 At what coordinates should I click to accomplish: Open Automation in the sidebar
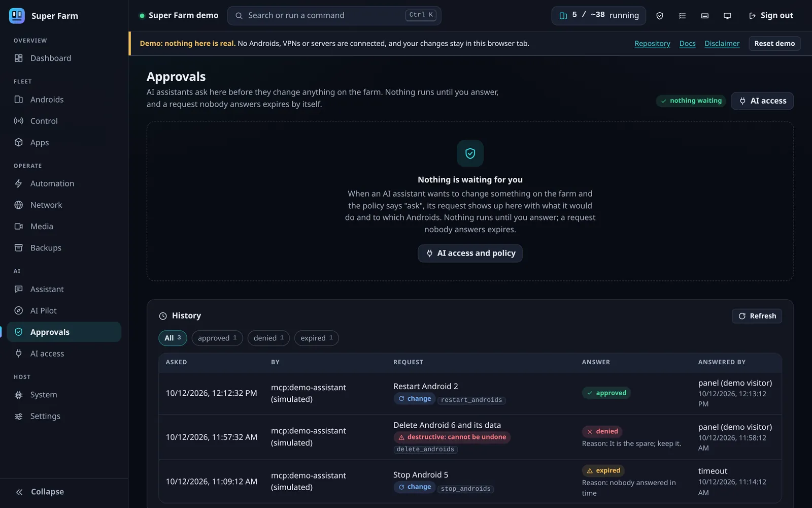point(64,183)
